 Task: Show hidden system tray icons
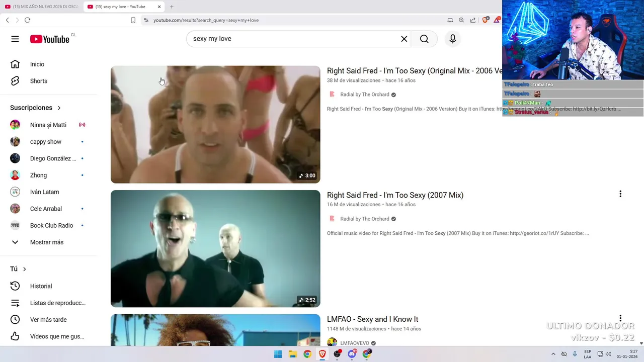553,354
